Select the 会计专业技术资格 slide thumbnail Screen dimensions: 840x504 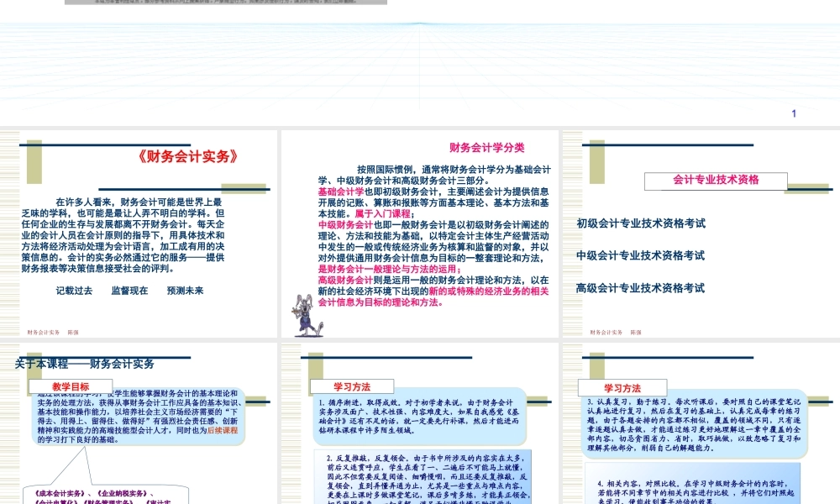click(700, 231)
